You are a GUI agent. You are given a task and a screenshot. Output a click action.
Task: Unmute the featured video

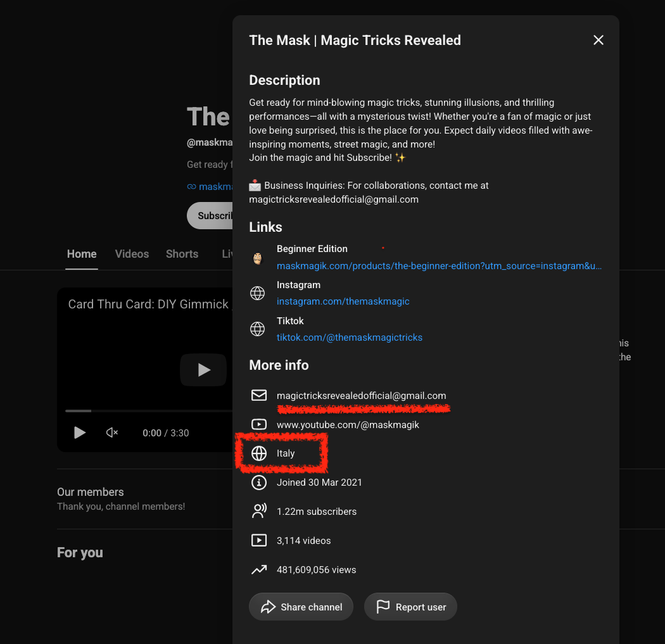pyautogui.click(x=112, y=432)
